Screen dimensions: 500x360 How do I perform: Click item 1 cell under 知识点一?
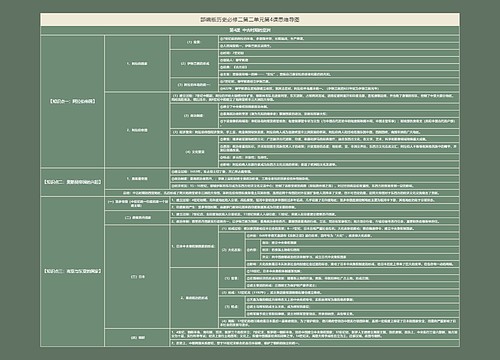pos(137,63)
